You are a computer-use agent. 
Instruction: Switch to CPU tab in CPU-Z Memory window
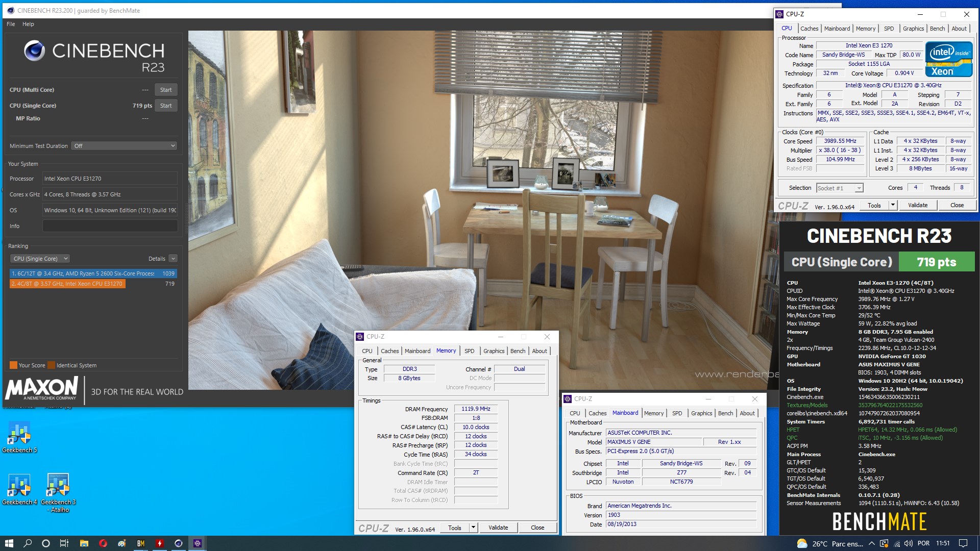coord(367,351)
